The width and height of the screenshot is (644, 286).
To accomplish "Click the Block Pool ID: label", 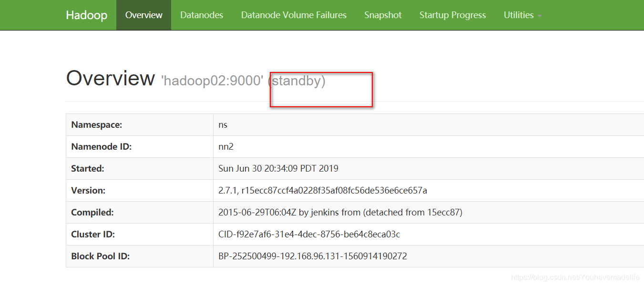I will [x=100, y=256].
